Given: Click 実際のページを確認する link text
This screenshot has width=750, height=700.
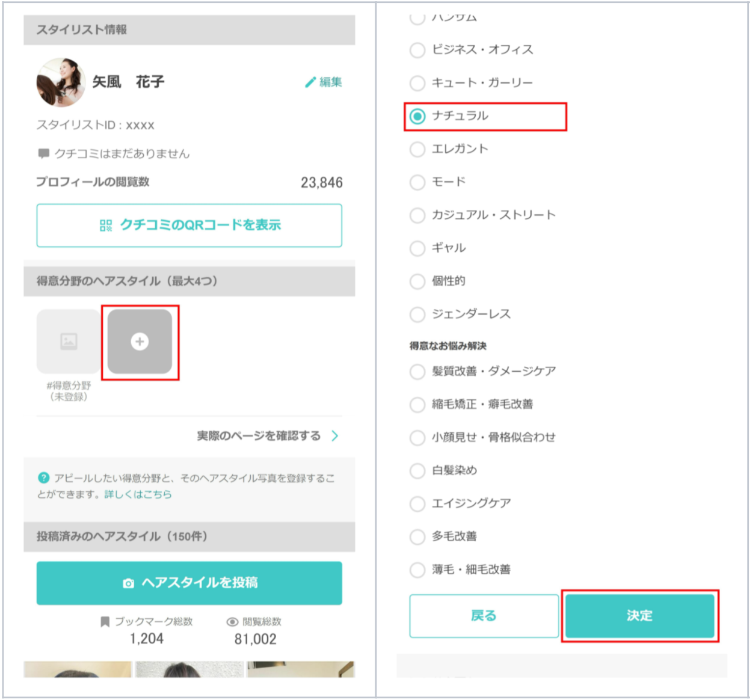Looking at the screenshot, I should tap(259, 436).
